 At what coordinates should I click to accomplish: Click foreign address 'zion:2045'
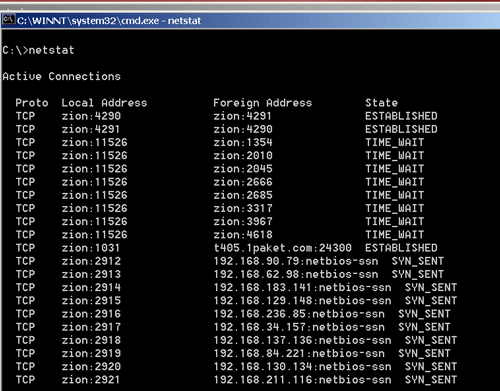[x=243, y=169]
